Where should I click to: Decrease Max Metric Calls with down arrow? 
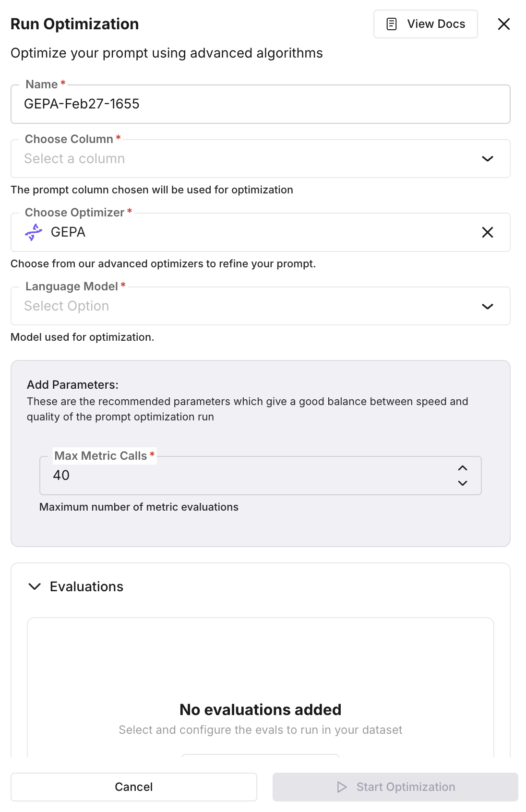pos(463,483)
